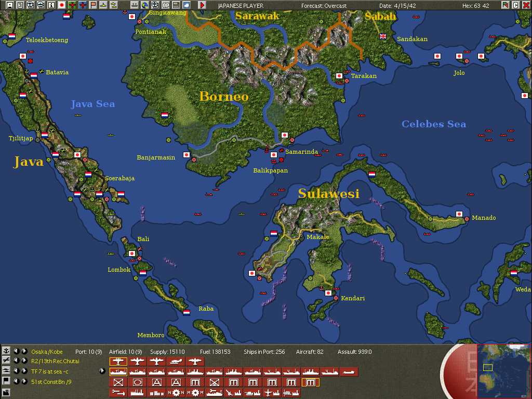Click the 'Date: 4/15/42' status text
Image resolution: width=532 pixels, height=399 pixels.
397,6
